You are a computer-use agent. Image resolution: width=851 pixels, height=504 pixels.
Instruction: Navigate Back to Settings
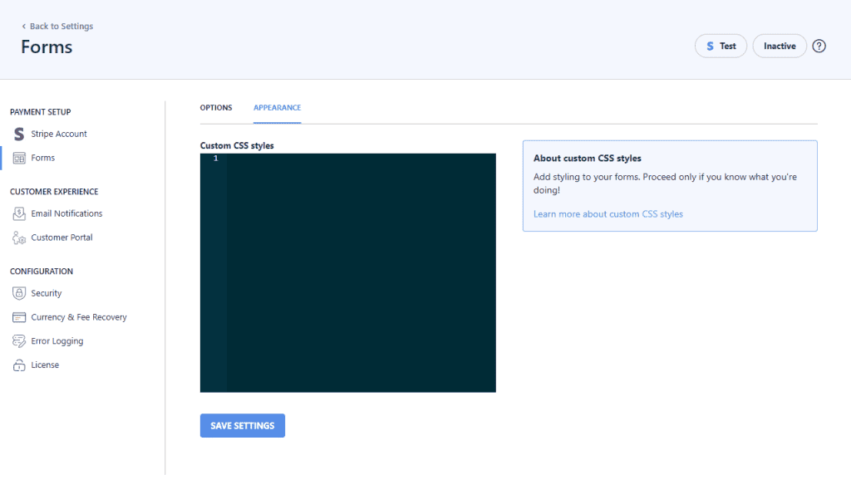pyautogui.click(x=57, y=26)
